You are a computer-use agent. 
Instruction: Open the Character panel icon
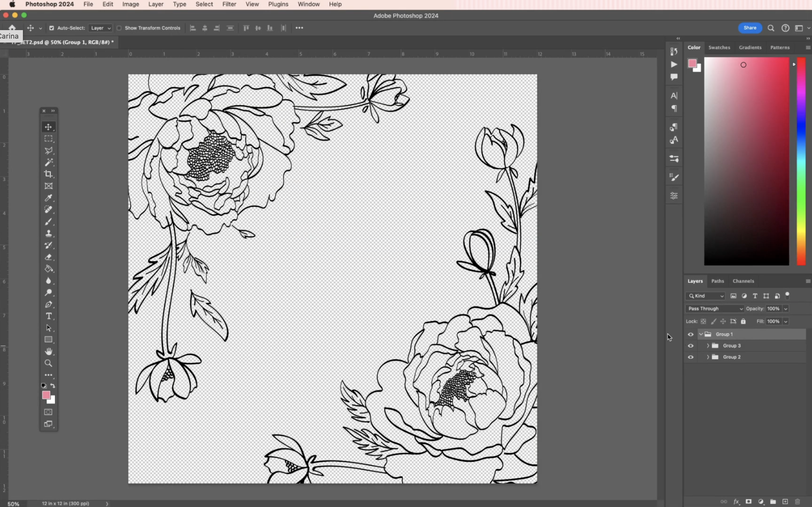[x=674, y=96]
